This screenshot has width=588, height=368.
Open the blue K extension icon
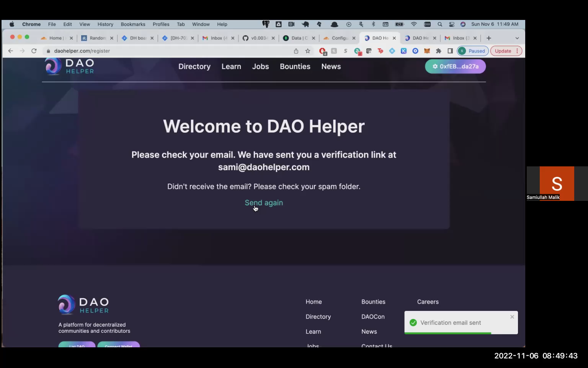403,51
